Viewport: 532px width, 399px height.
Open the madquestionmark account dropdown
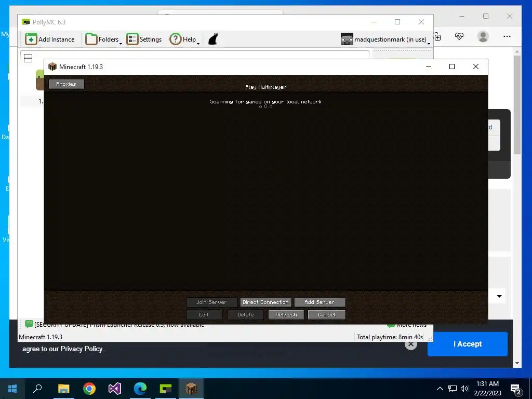point(386,39)
